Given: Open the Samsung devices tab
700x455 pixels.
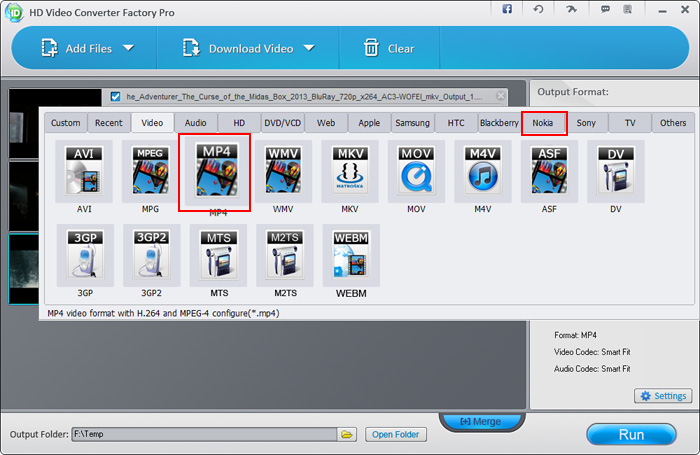Looking at the screenshot, I should (x=412, y=123).
